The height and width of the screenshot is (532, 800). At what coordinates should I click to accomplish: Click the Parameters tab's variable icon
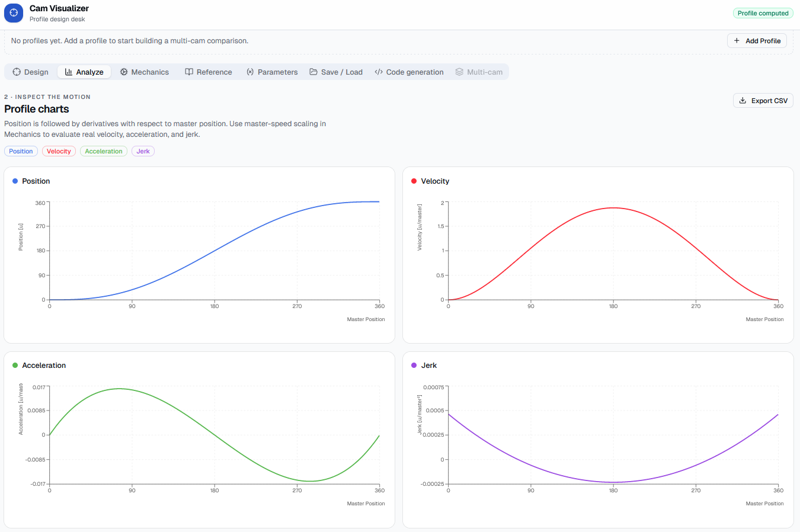coord(250,72)
